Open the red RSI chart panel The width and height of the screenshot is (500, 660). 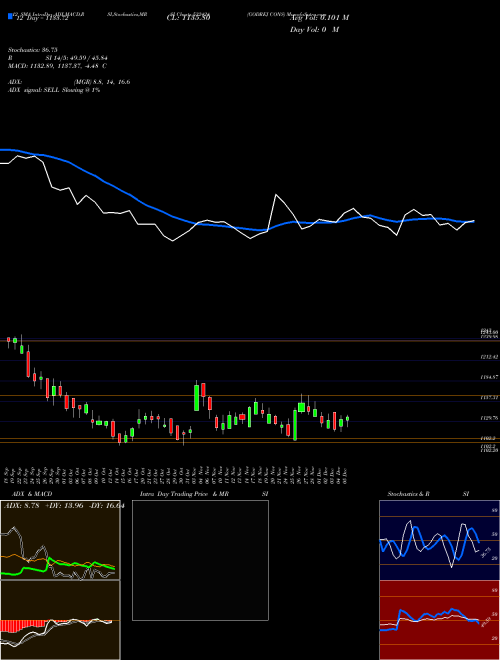(439, 620)
